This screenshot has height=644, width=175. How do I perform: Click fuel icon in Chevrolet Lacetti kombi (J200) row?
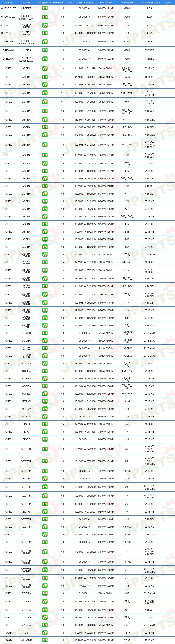click(45, 17)
